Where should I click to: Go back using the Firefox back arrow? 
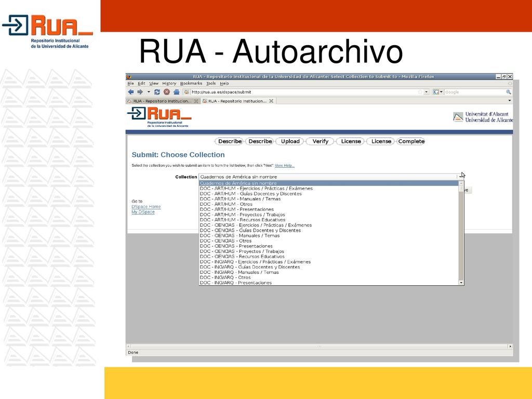pos(130,92)
